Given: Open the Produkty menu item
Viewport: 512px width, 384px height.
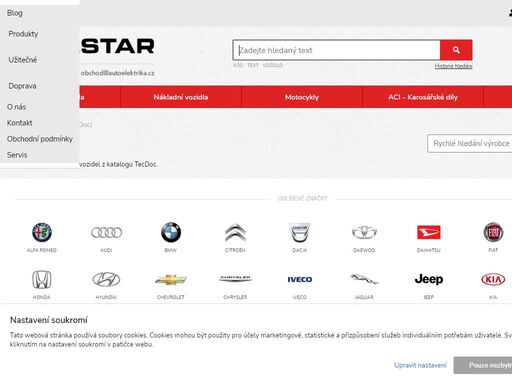Looking at the screenshot, I should point(23,34).
